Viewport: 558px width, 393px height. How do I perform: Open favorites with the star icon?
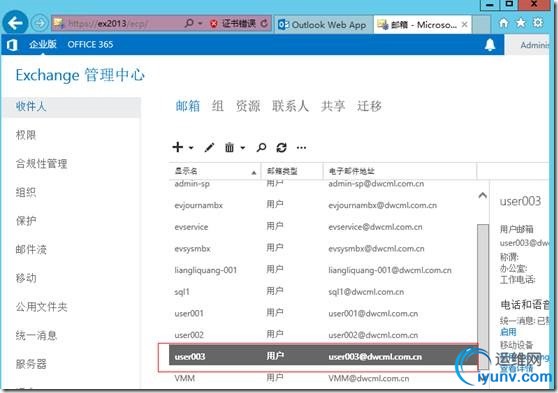pos(521,23)
